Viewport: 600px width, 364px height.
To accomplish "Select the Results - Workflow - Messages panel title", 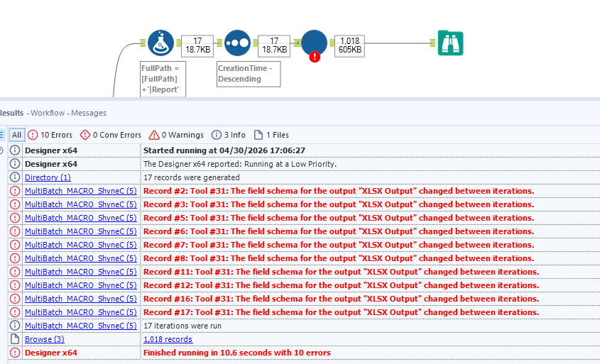I will point(53,113).
